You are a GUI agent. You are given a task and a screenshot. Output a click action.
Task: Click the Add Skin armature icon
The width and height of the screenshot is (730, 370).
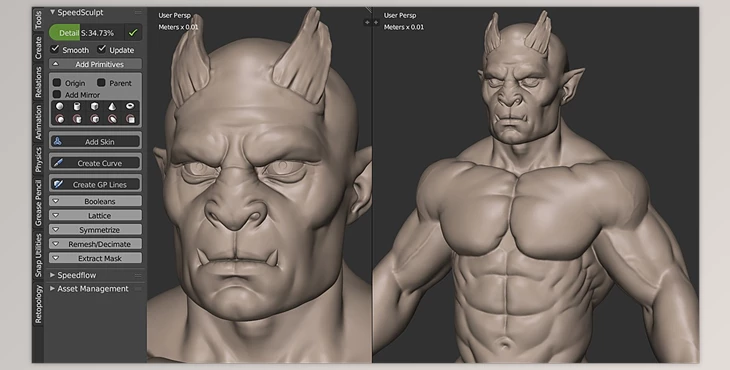(58, 141)
